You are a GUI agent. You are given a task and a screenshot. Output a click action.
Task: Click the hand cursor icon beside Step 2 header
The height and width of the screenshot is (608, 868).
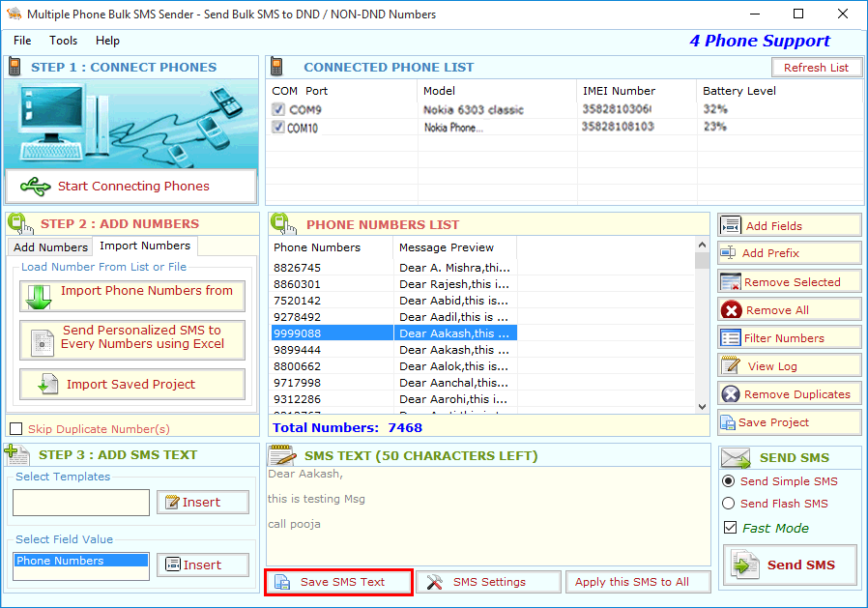click(20, 223)
